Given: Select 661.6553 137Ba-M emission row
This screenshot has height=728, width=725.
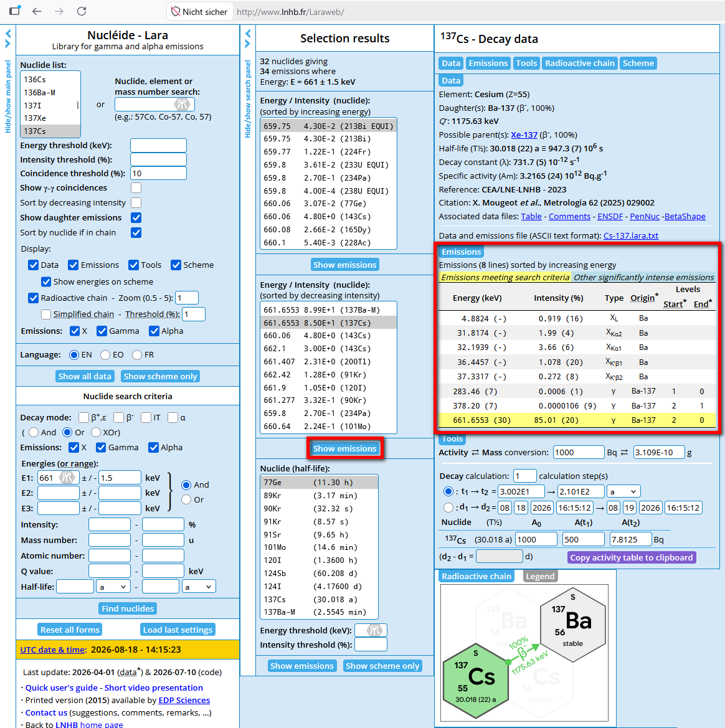Looking at the screenshot, I should click(x=328, y=310).
